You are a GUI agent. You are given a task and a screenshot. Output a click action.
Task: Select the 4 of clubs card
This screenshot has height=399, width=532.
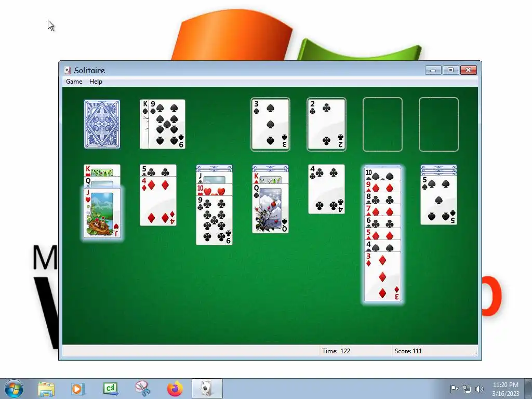point(326,189)
